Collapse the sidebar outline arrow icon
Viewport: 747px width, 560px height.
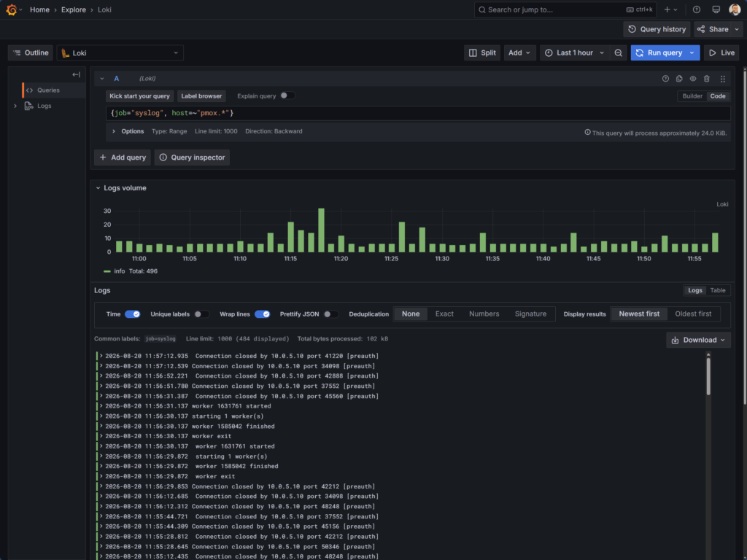point(76,74)
